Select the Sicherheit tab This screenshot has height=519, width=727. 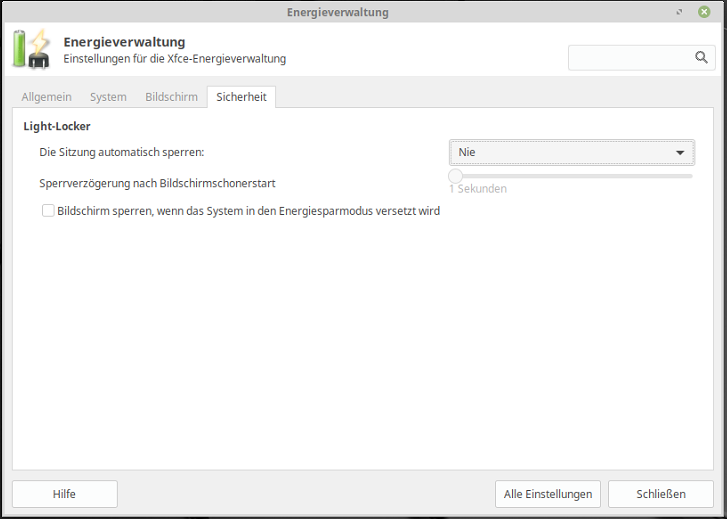(x=241, y=97)
